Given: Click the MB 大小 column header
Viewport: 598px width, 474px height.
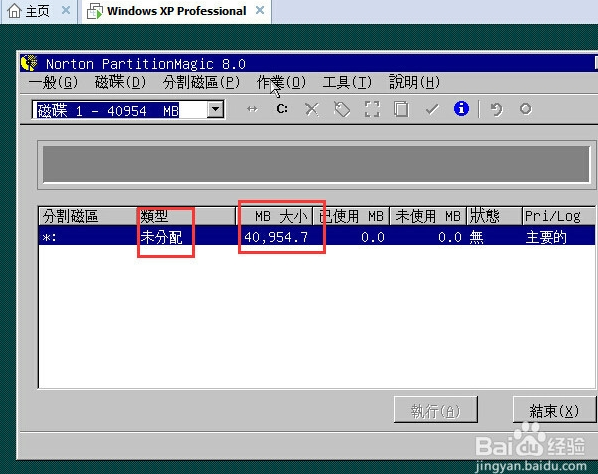Looking at the screenshot, I should coord(274,216).
